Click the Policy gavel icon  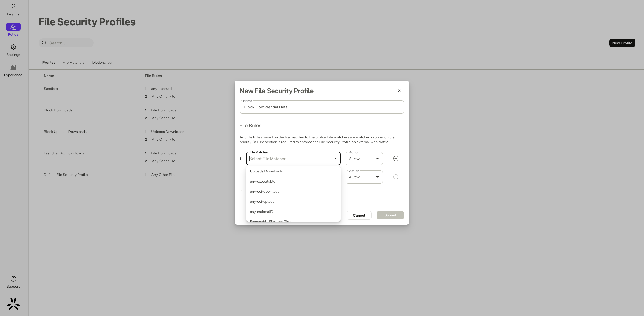coord(13,27)
